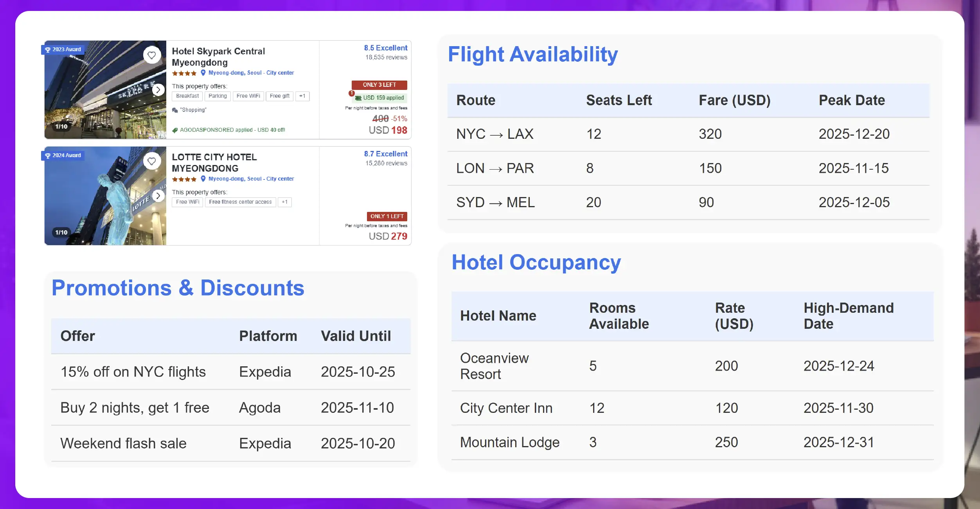Open Lotte City Hotel 8.7 Excellent reviews

click(x=385, y=154)
